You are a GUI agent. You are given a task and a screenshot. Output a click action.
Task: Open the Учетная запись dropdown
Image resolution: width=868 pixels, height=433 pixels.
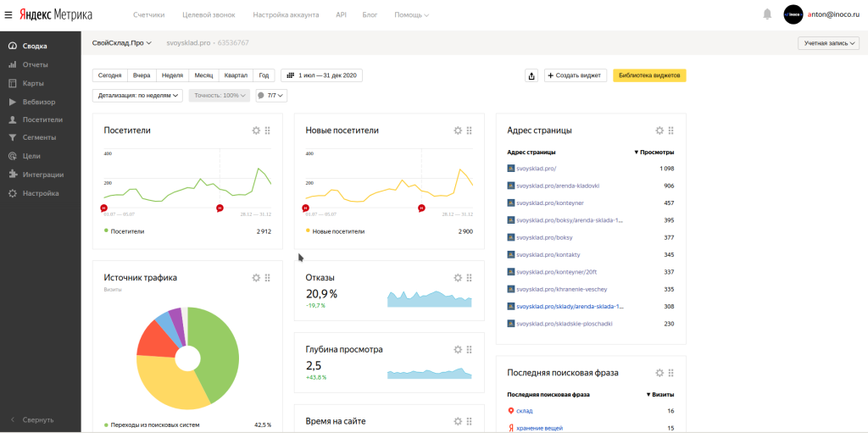(x=828, y=43)
